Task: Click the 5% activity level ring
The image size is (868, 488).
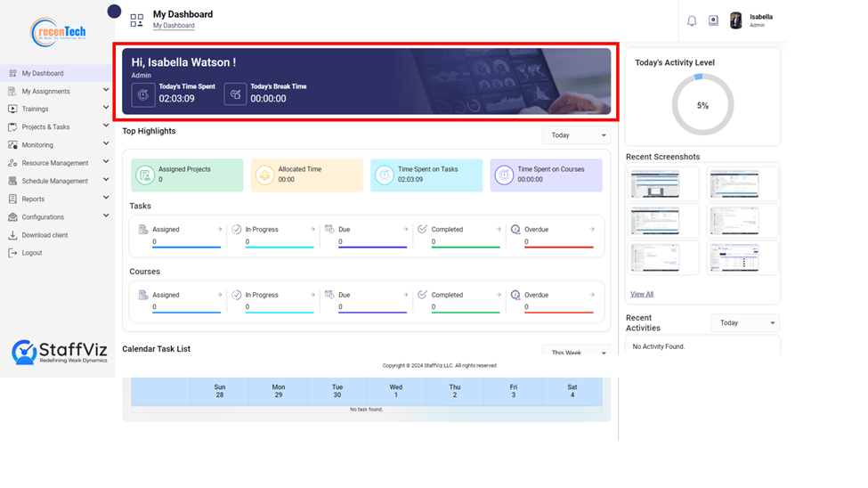Action: [x=702, y=105]
